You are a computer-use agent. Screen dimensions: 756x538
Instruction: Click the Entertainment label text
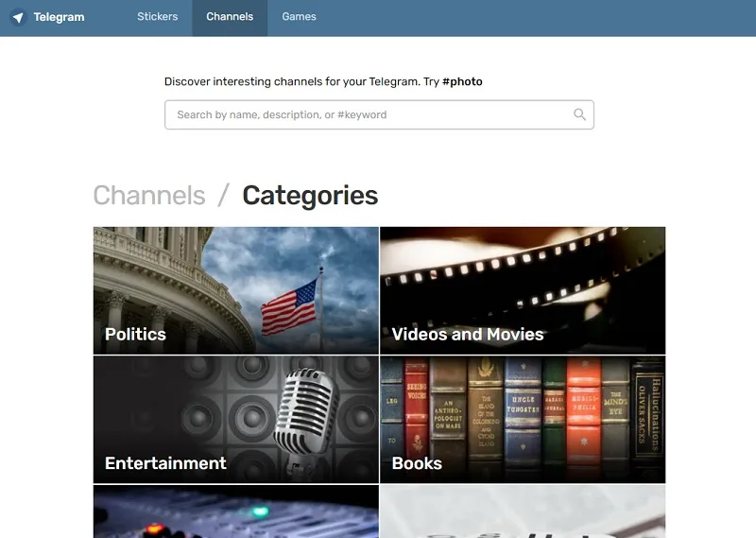165,462
